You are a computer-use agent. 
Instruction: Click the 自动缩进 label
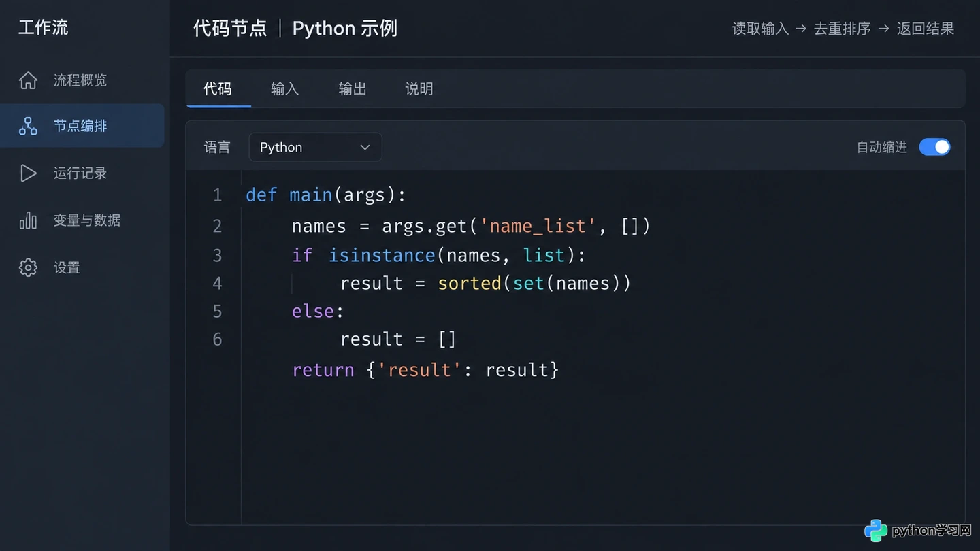pos(882,147)
